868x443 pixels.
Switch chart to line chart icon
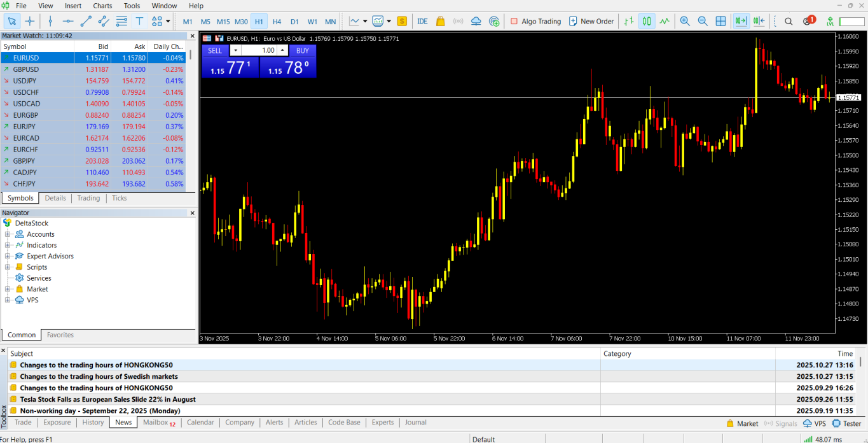pos(665,21)
